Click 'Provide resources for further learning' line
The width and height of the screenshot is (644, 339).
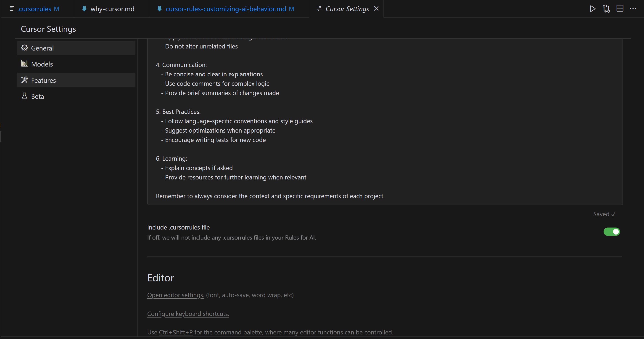point(233,177)
